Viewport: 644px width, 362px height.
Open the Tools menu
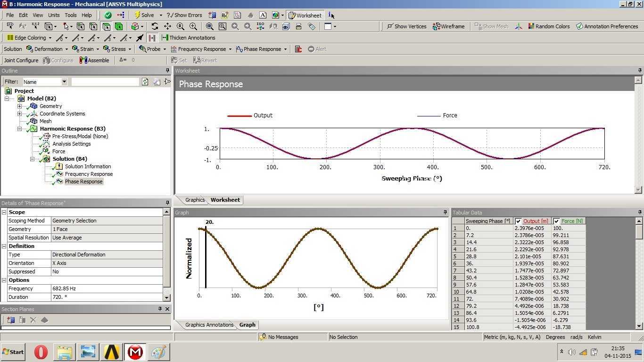click(71, 15)
